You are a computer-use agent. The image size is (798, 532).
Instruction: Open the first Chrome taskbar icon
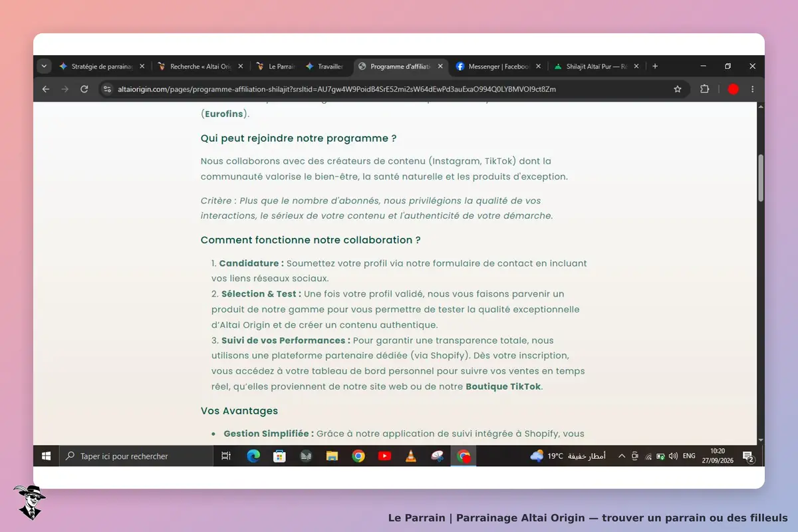(x=358, y=456)
